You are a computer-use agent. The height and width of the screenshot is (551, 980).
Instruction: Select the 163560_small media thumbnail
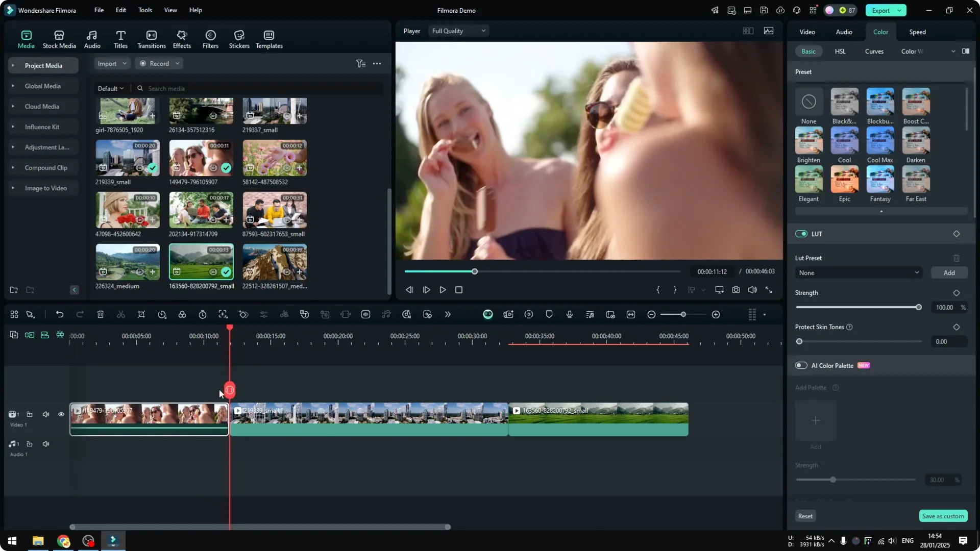(201, 262)
